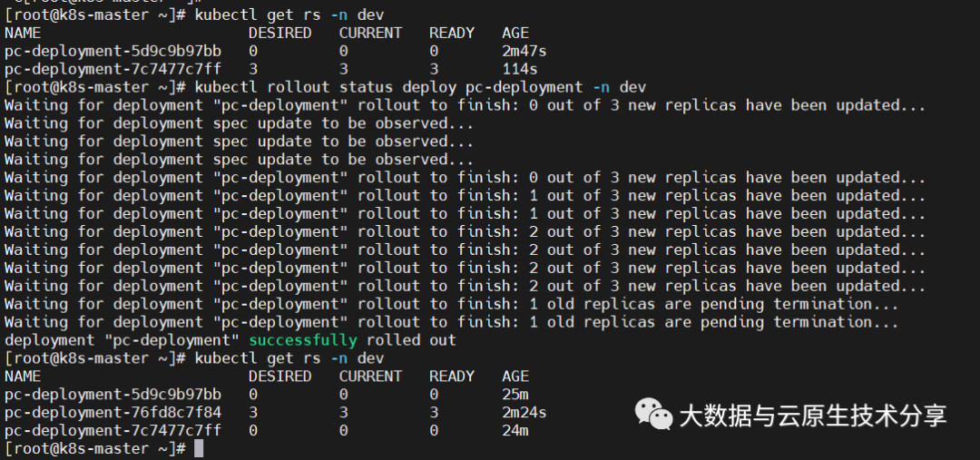Click the block cursor at the last prompt
Viewport: 980px width, 460px height.
tap(199, 449)
